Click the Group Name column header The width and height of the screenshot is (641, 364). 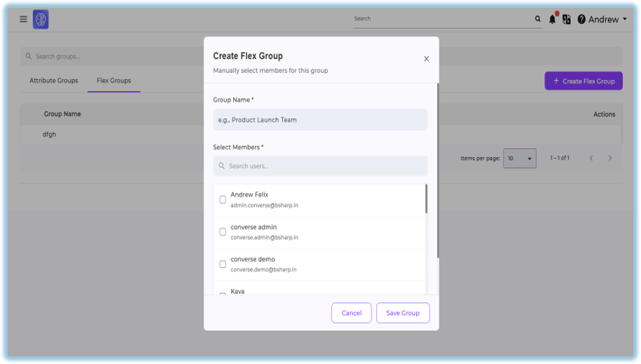62,114
